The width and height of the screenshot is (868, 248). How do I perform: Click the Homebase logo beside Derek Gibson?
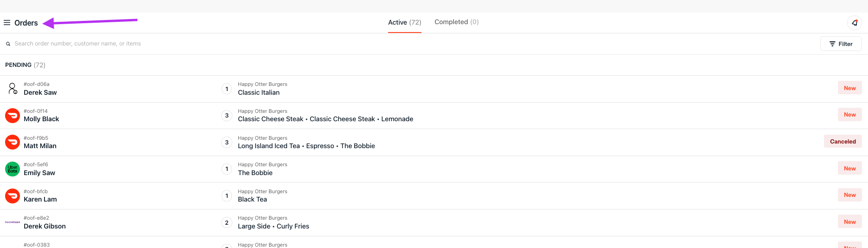(13, 222)
